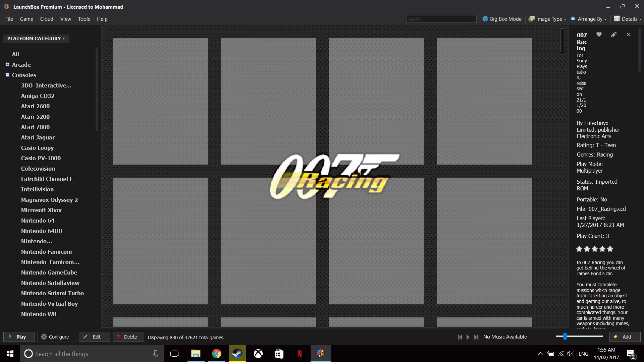This screenshot has height=362, width=644.
Task: Click the Add button
Action: point(625,337)
